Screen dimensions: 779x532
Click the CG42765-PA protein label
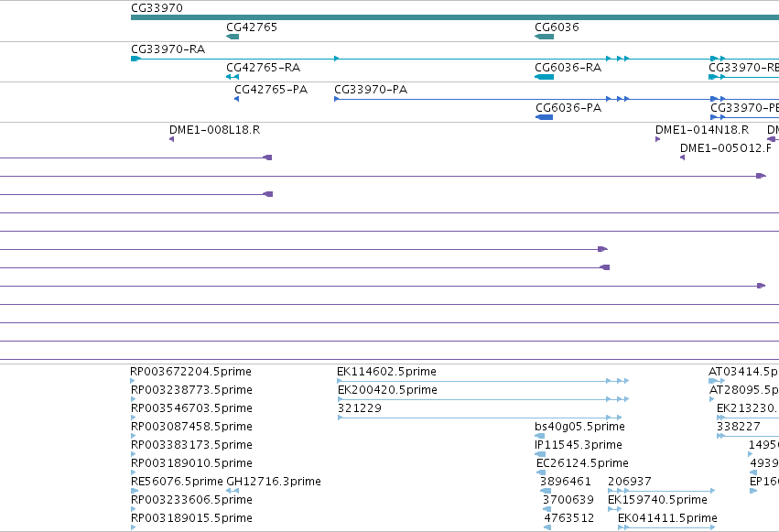pos(271,90)
